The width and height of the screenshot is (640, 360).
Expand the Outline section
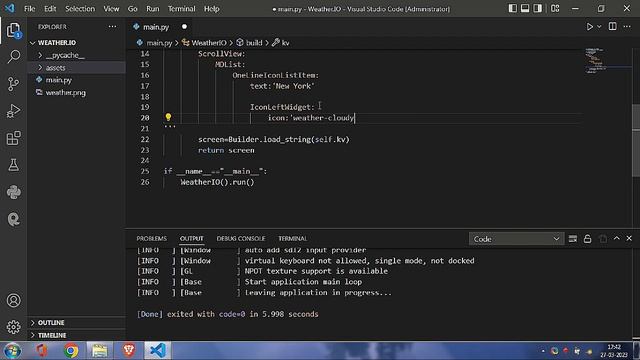coord(77,322)
